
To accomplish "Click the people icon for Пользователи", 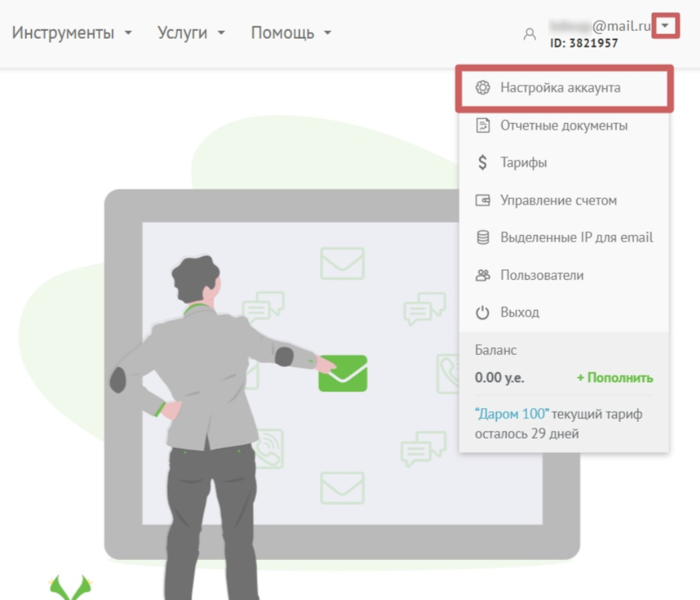I will point(483,275).
